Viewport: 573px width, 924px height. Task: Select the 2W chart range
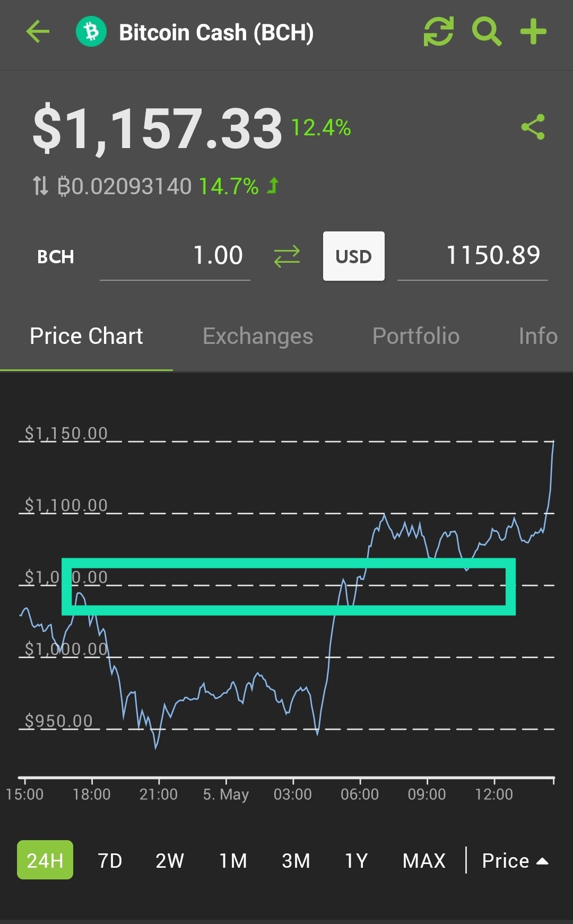click(x=170, y=860)
